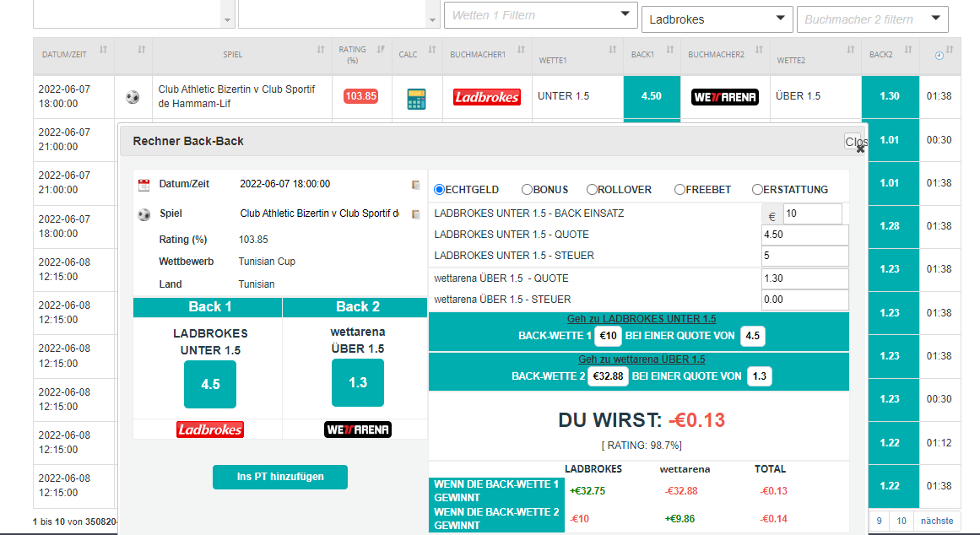Screen dimensions: 980x535
Task: Edit Ladbrokes UNTER 1.5 Quote field
Action: [x=805, y=235]
